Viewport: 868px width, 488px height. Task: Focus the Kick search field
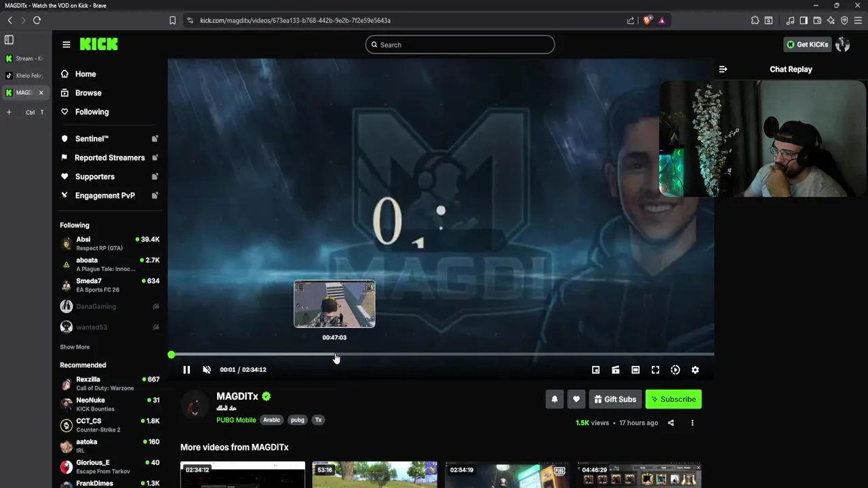[x=460, y=45]
